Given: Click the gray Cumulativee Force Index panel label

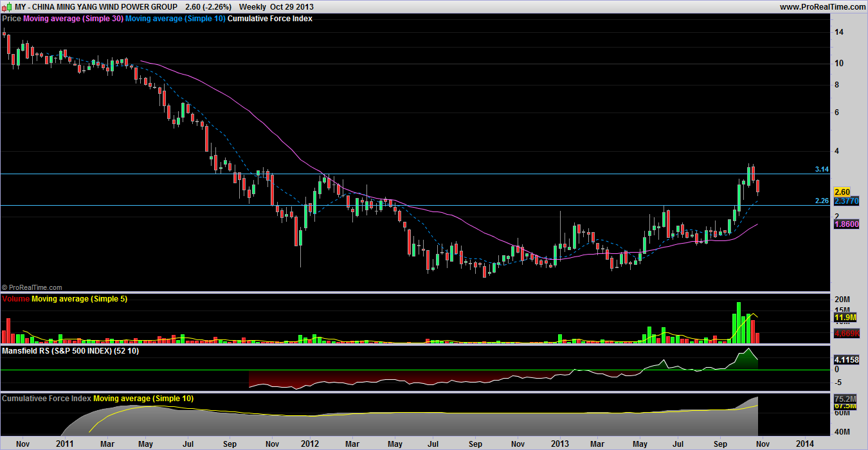Looking at the screenshot, I should [46, 399].
